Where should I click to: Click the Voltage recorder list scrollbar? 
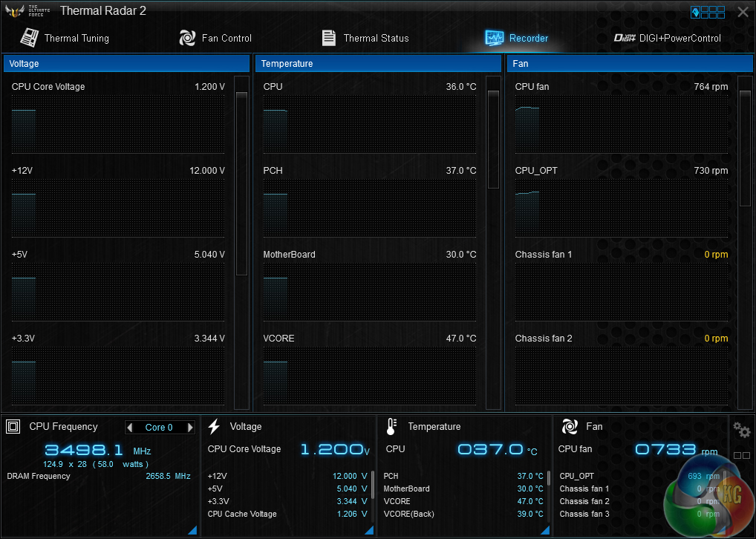pos(241,182)
